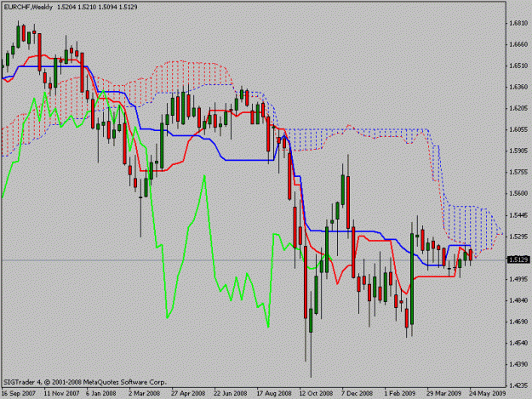Click the 1.4235 price axis label
Screen dimensions: 532x399
518,385
